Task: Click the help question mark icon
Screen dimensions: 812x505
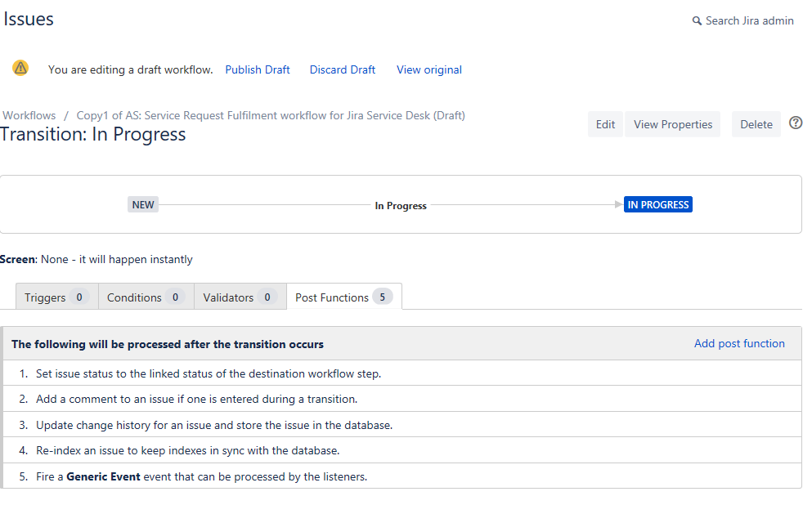Action: [796, 123]
